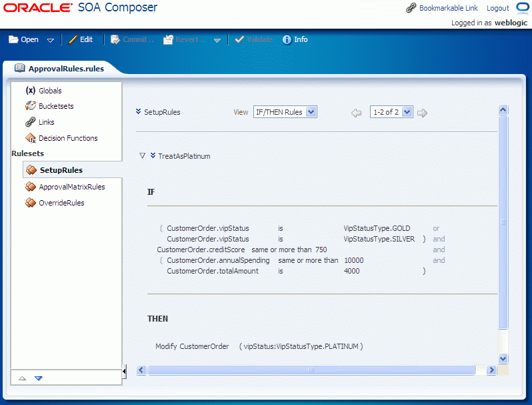Click the Edit pencil icon
The height and width of the screenshot is (405, 532).
[73, 40]
